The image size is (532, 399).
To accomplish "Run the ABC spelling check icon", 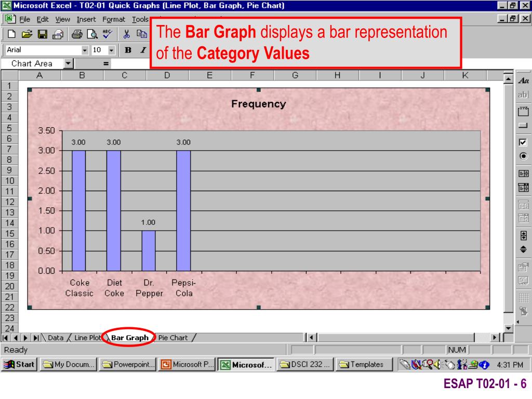I will [108, 34].
